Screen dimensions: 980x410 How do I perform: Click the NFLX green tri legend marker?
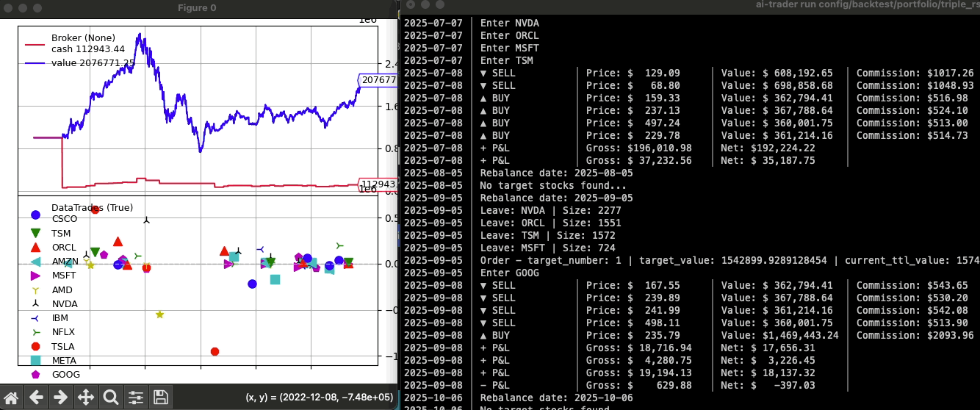[x=35, y=332]
